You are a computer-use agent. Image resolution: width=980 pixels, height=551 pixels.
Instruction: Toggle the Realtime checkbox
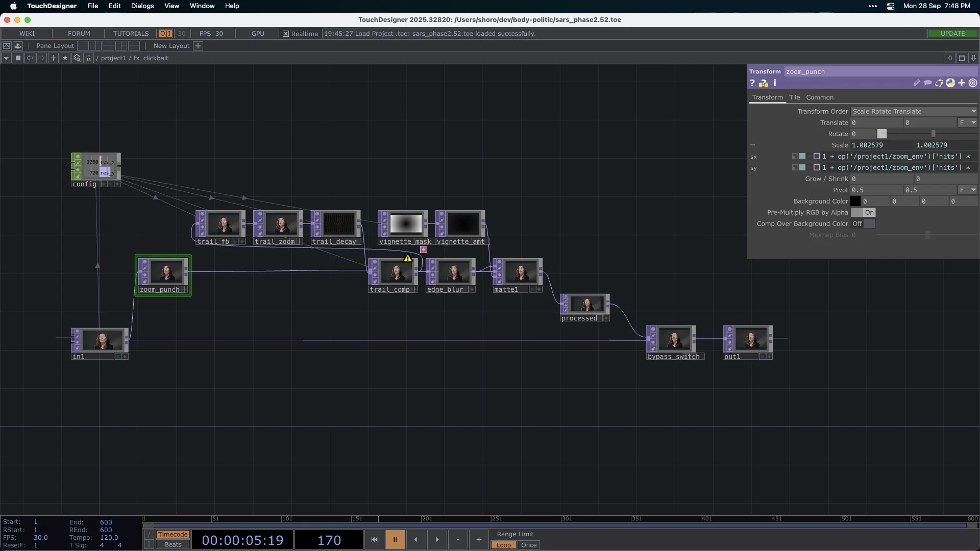coord(286,34)
